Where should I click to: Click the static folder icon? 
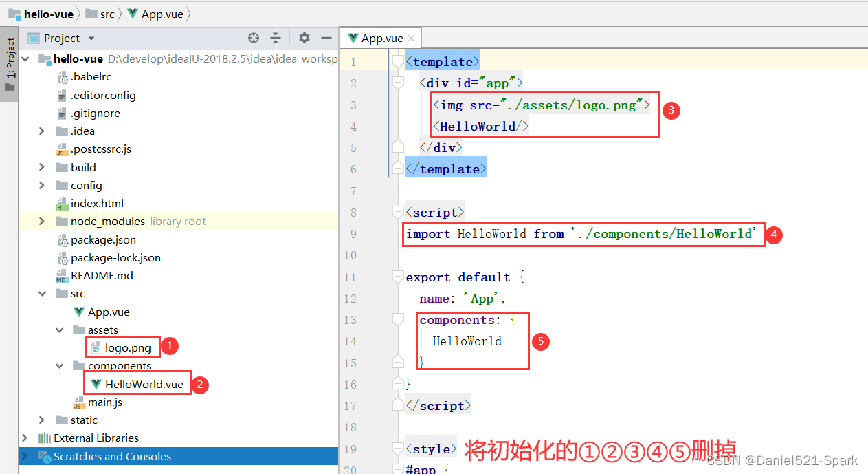coord(61,420)
